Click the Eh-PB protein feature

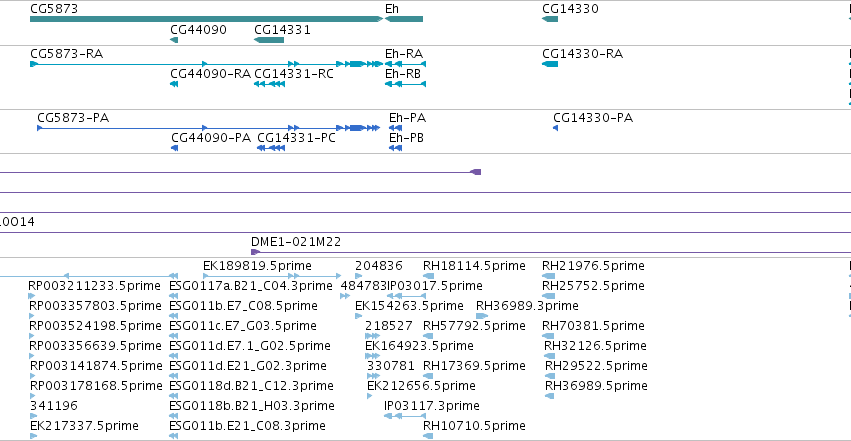click(396, 148)
